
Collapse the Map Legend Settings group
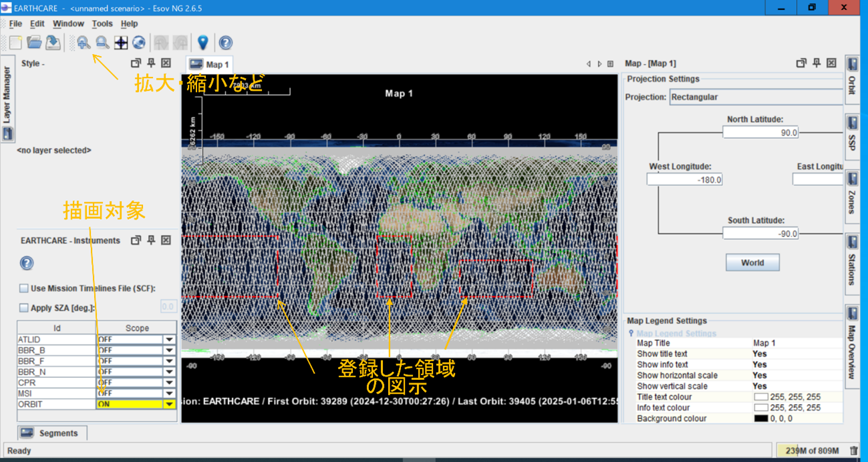[631, 333]
